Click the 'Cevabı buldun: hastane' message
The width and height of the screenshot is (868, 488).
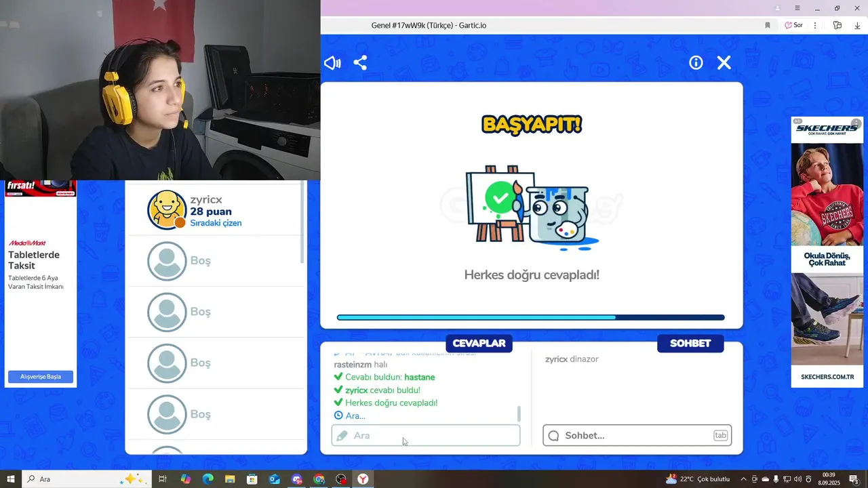click(x=384, y=378)
